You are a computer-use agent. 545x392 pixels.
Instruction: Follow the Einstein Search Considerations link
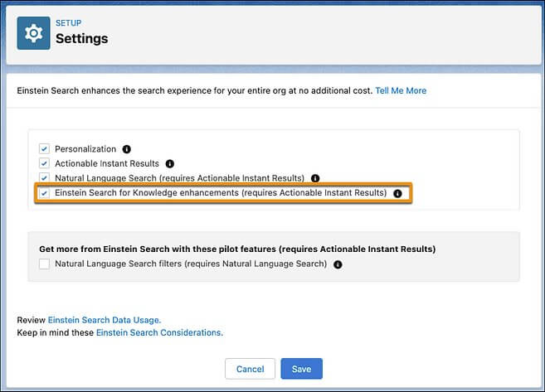(158, 332)
